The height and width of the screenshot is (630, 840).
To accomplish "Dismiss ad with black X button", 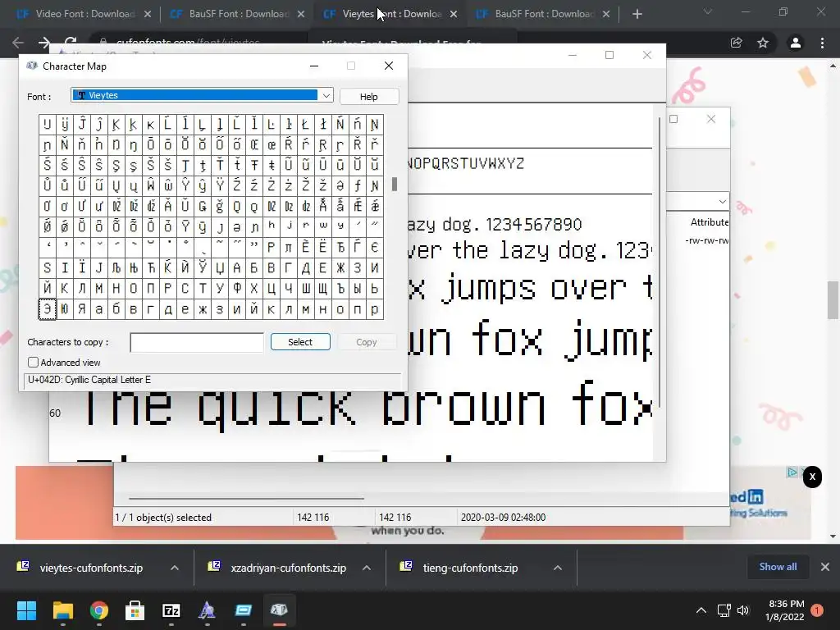I will (x=812, y=477).
